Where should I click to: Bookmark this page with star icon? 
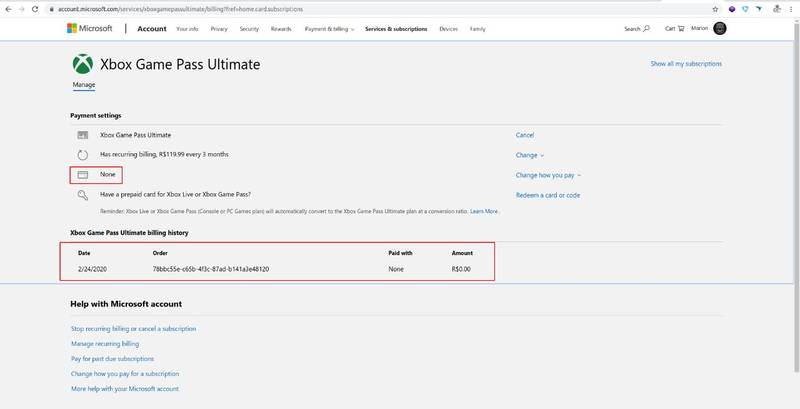coord(715,9)
